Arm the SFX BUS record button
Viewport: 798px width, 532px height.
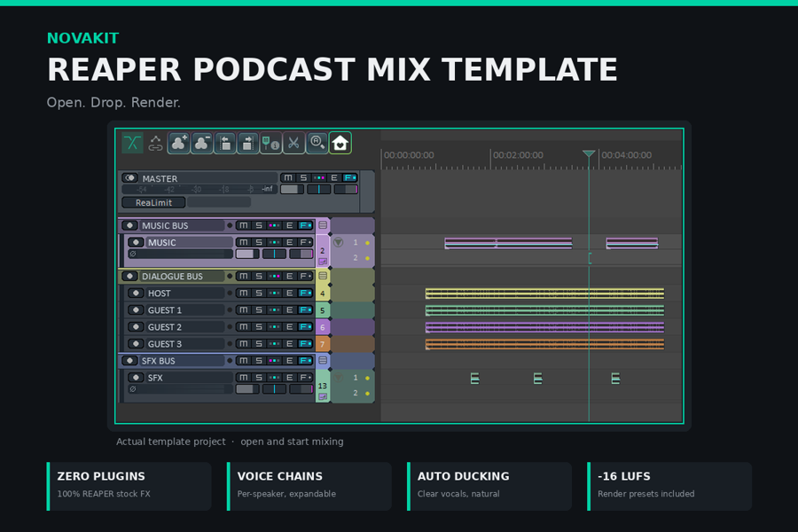coord(129,361)
